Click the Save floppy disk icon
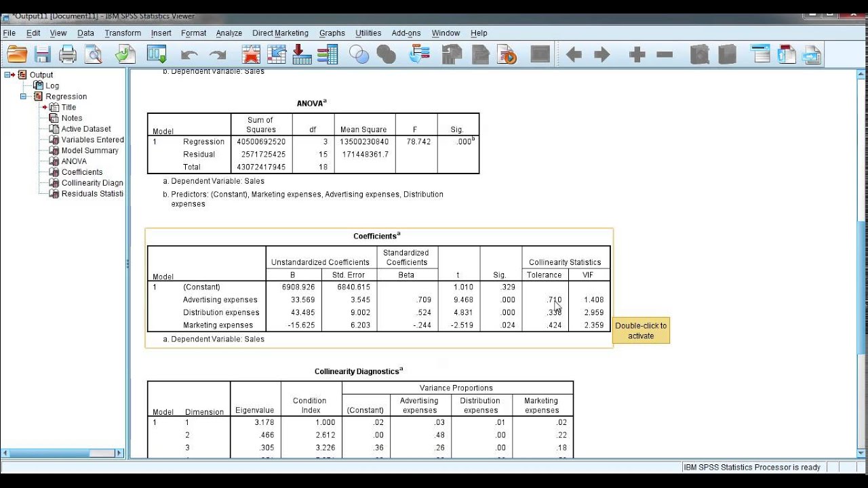Image resolution: width=868 pixels, height=488 pixels. [43, 55]
